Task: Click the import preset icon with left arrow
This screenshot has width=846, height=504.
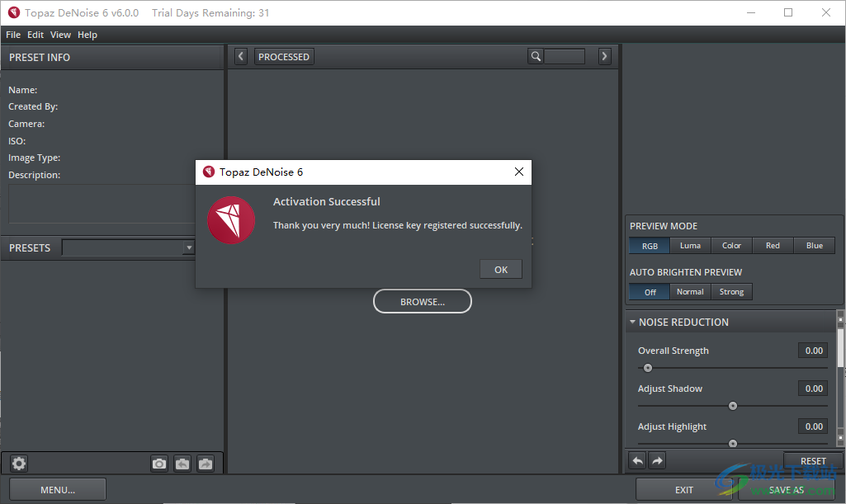Action: click(x=182, y=464)
